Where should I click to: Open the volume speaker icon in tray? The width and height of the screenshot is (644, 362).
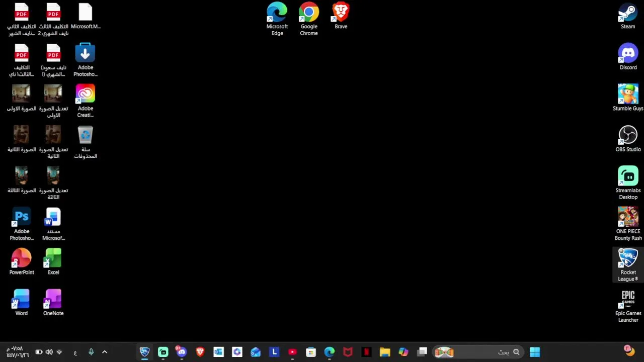(49, 352)
